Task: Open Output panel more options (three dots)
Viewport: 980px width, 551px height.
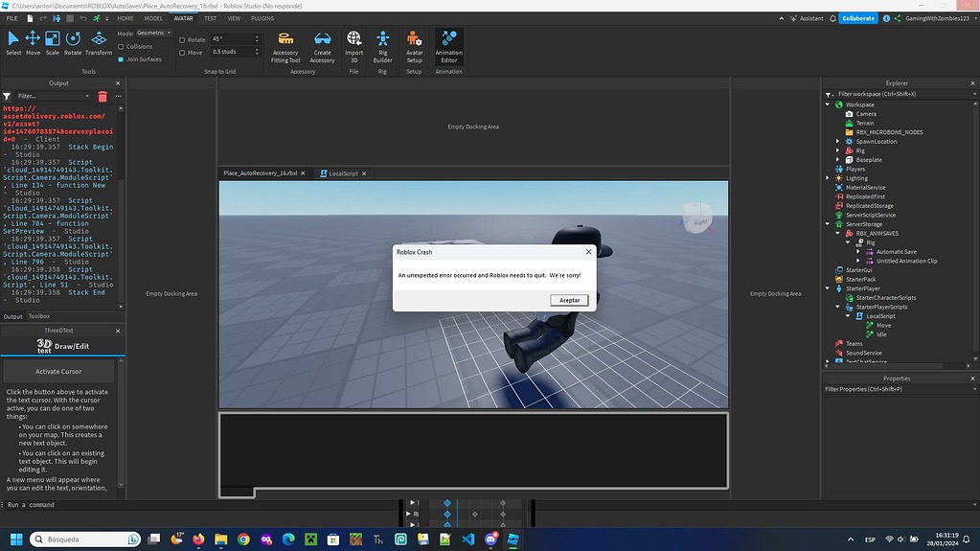Action: pos(118,97)
